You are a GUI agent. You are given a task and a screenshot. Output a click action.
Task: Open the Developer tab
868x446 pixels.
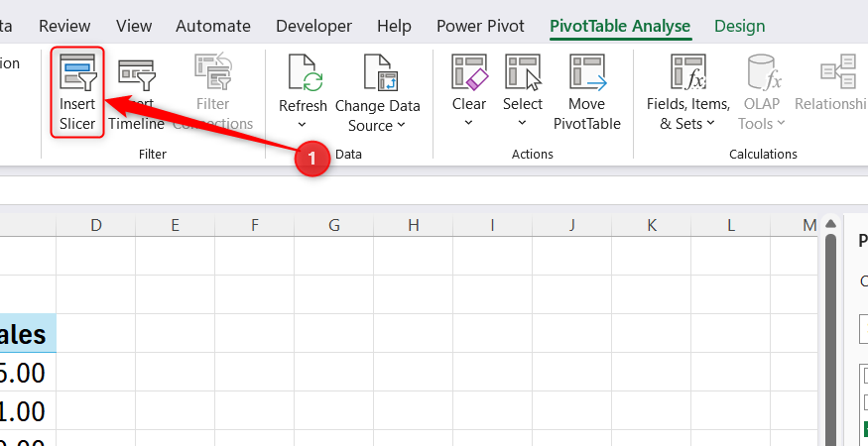coord(313,26)
